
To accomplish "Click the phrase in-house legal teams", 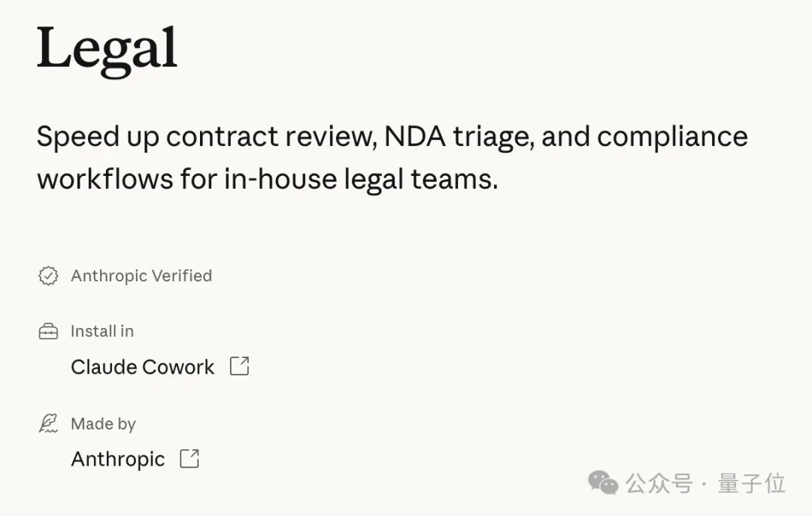I will (x=361, y=180).
